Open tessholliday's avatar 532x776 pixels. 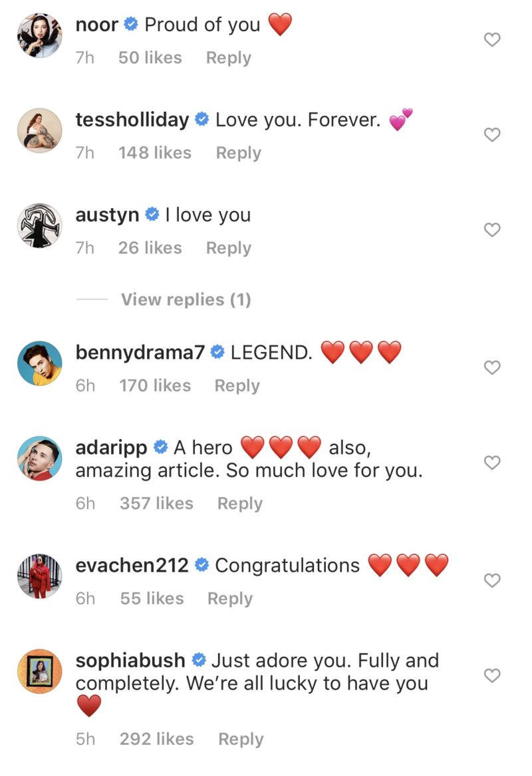[39, 130]
